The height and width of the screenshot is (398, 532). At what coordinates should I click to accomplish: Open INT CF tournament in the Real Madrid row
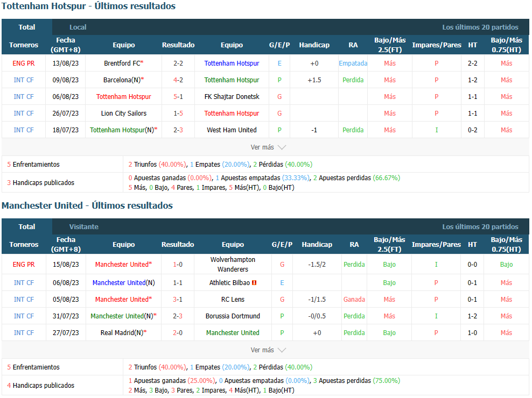[24, 332]
